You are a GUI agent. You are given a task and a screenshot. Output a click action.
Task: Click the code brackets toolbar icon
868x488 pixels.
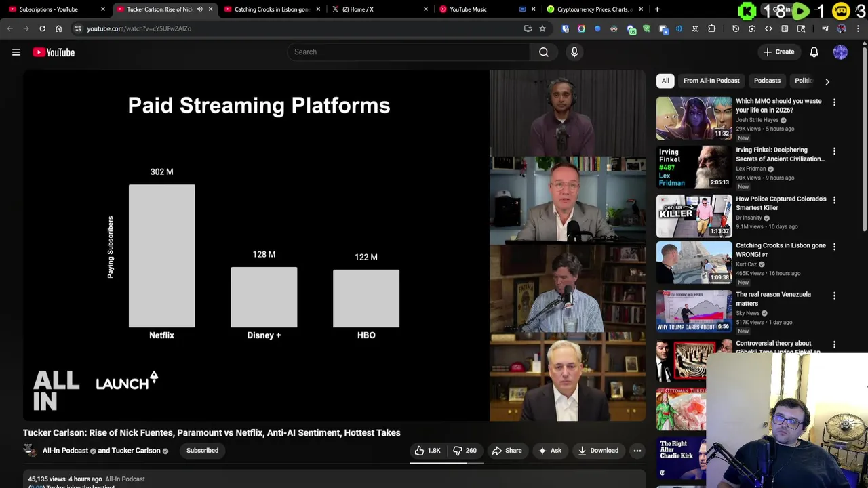pyautogui.click(x=768, y=28)
